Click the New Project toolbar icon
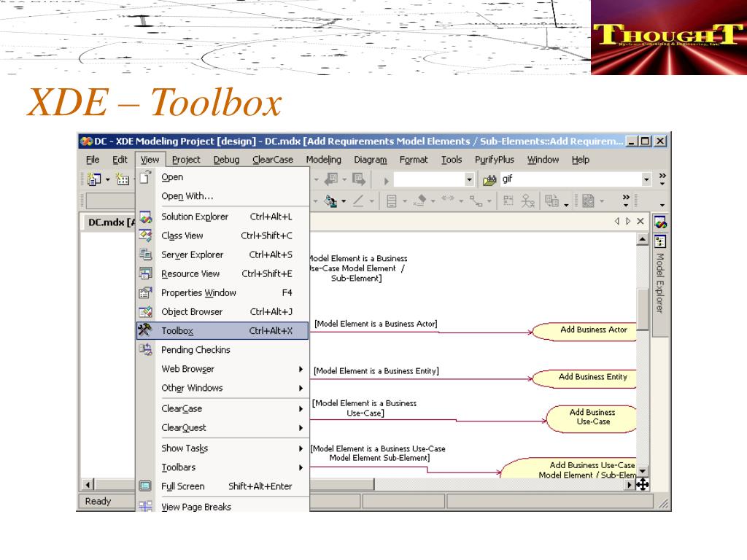Screen dimensions: 747x560 (94, 179)
